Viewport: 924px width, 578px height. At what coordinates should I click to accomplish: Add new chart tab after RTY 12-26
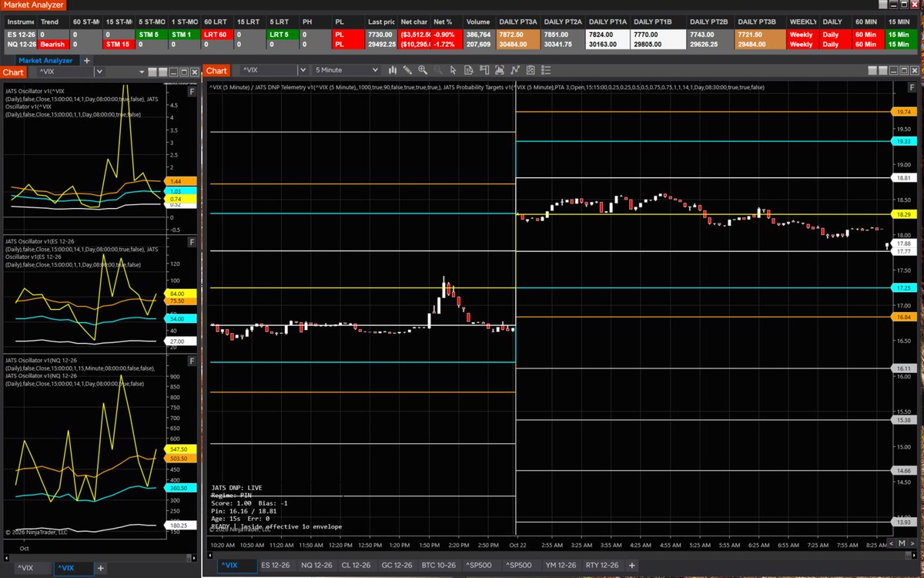[632, 566]
